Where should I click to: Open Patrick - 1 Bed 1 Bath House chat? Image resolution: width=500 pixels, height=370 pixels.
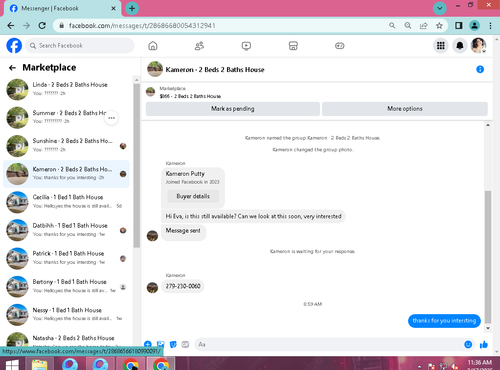coord(67,258)
